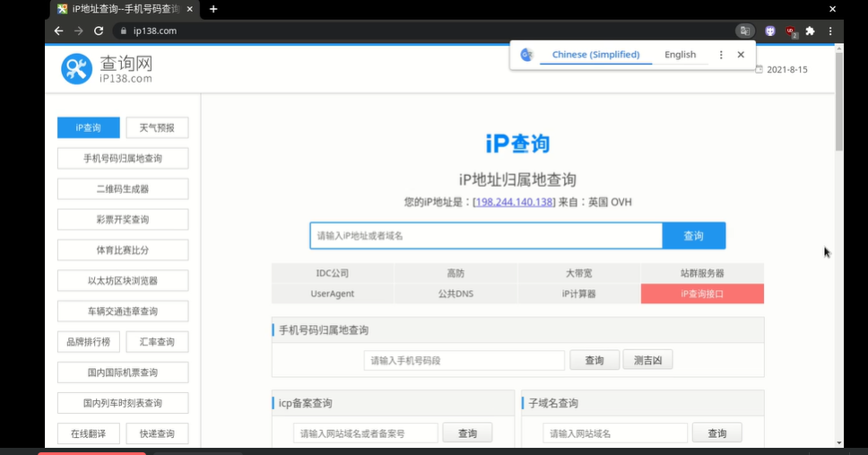
Task: Close the translate popup
Action: pyautogui.click(x=741, y=55)
